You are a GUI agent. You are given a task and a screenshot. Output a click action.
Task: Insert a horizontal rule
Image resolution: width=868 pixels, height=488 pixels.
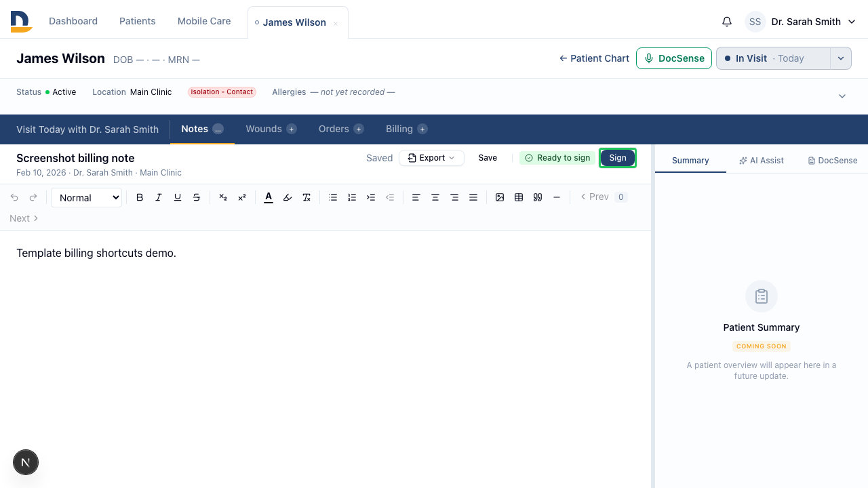pos(557,197)
